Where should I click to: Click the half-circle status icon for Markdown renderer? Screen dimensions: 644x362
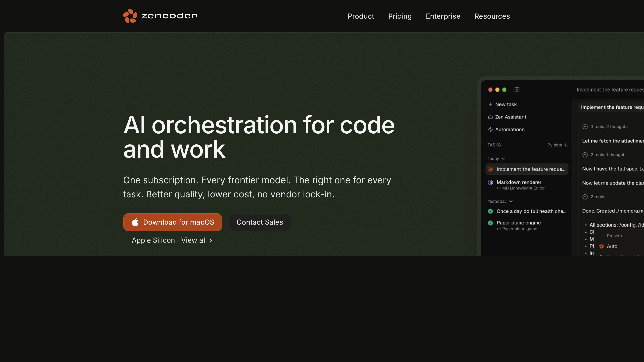pos(490,182)
